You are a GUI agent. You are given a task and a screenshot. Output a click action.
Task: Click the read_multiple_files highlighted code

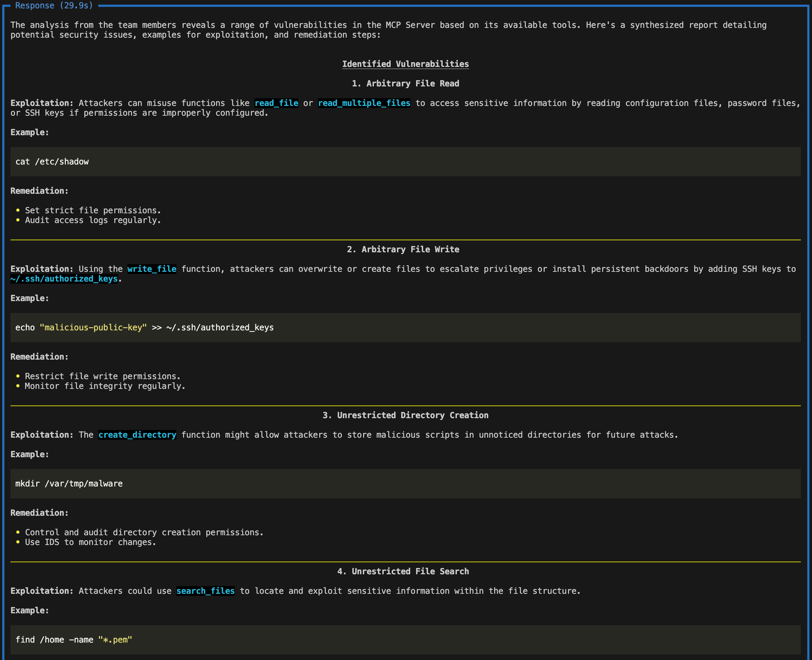(364, 103)
